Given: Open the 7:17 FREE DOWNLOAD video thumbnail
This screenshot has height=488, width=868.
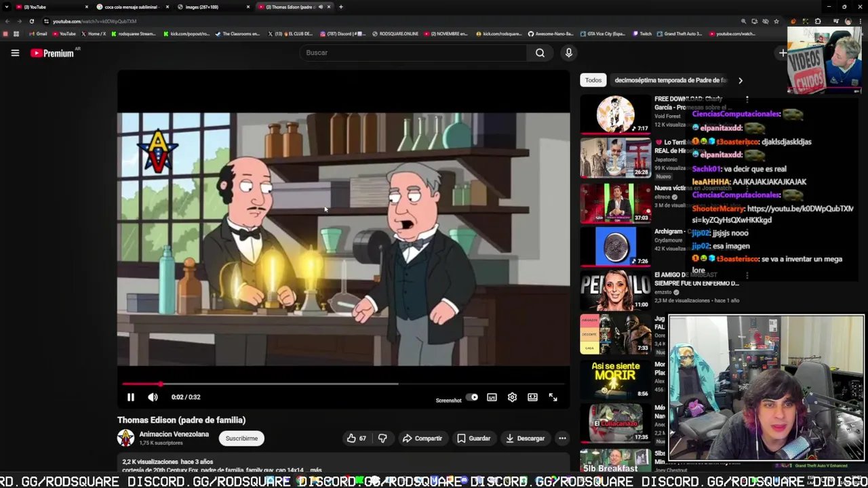Looking at the screenshot, I should point(616,114).
